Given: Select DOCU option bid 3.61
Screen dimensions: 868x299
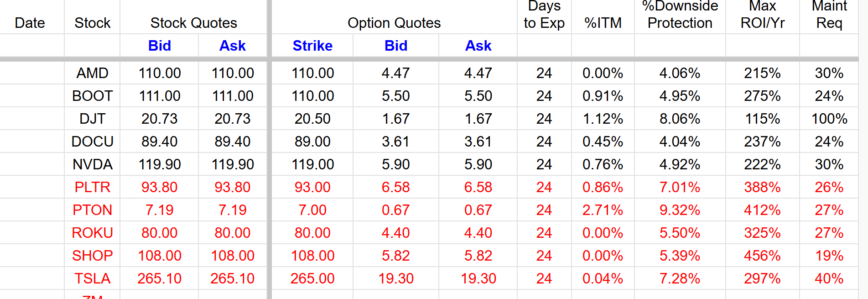Looking at the screenshot, I should pos(395,142).
